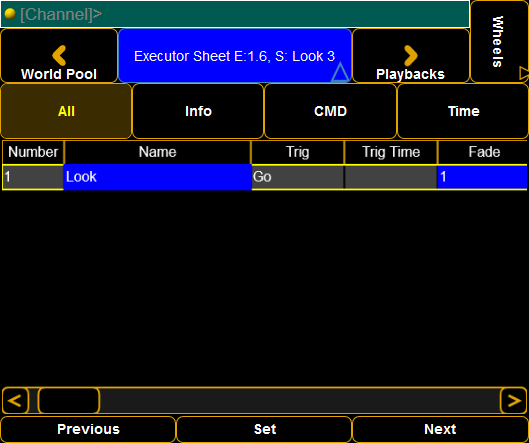Click the Name column header
The width and height of the screenshot is (529, 443).
tap(158, 152)
